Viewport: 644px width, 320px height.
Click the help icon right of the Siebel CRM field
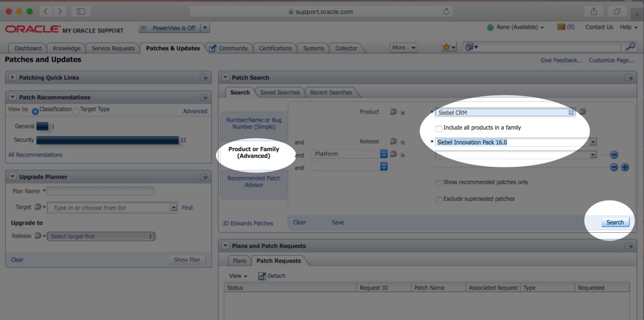pos(583,112)
